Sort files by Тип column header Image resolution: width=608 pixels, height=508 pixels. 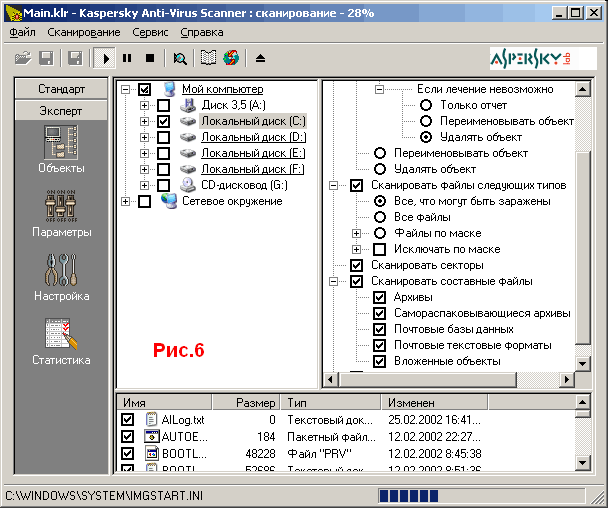click(x=330, y=403)
